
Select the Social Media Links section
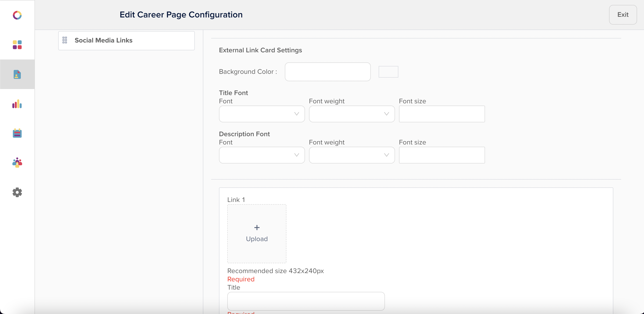point(127,40)
